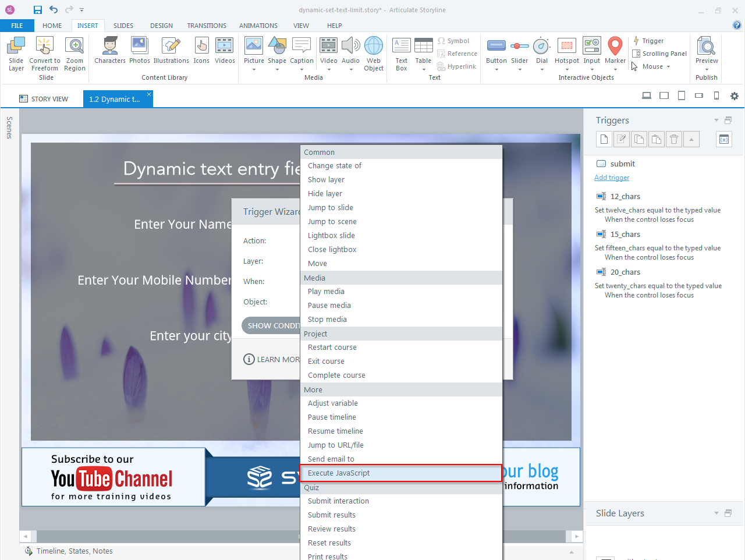745x560 pixels.
Task: Insert a Scrolling Panel
Action: coord(659,54)
